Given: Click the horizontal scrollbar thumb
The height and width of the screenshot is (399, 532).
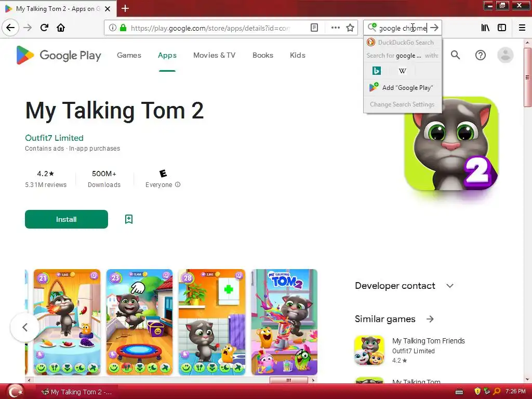Looking at the screenshot, I should pyautogui.click(x=289, y=380).
